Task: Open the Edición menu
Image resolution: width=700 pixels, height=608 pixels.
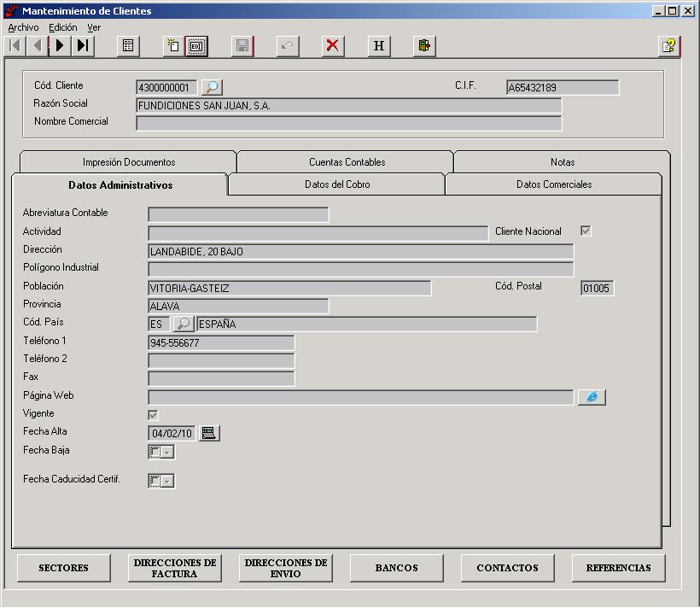Action: (x=63, y=27)
